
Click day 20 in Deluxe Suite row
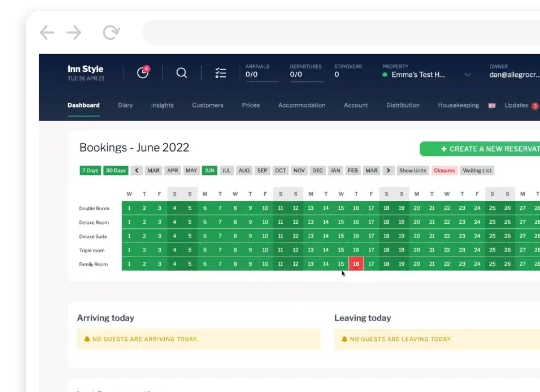[417, 236]
